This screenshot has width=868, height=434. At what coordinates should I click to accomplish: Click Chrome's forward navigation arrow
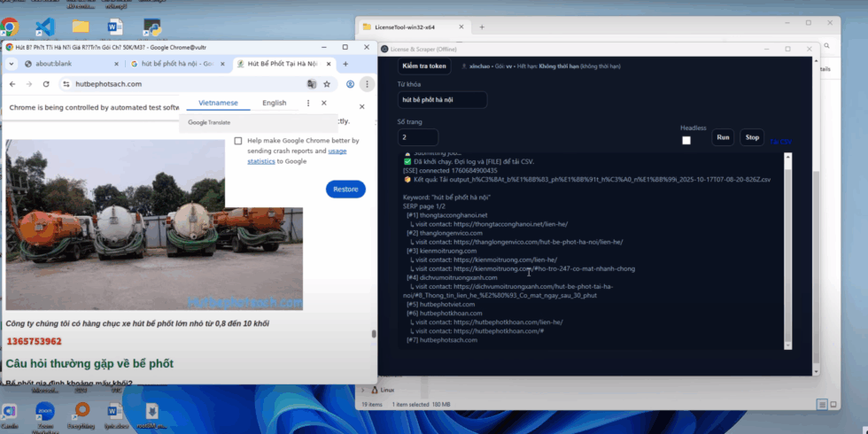click(28, 84)
